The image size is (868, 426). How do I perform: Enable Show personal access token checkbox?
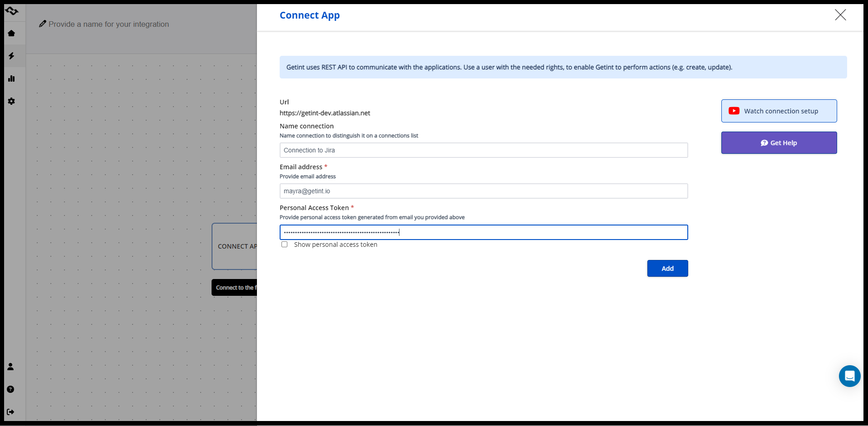pyautogui.click(x=285, y=245)
